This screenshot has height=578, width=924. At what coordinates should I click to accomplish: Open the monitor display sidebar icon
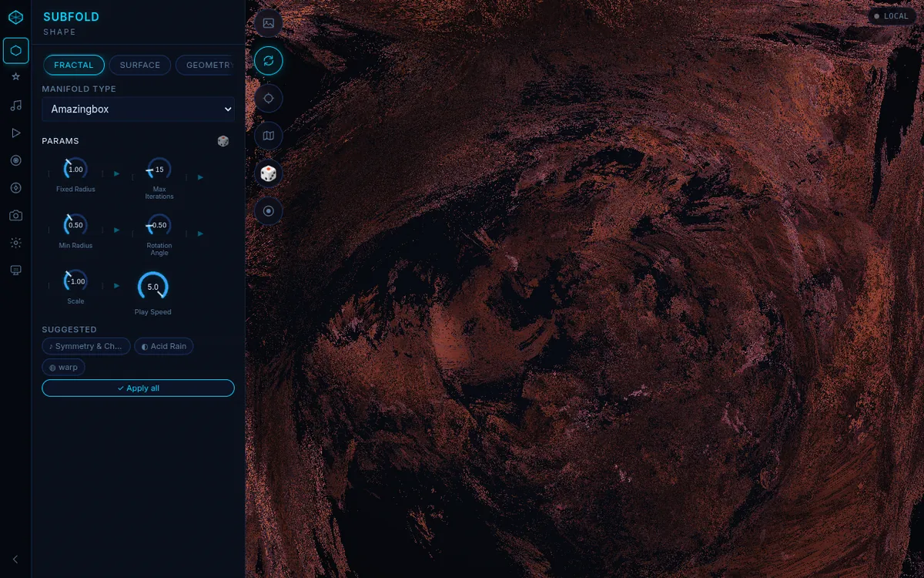15,271
